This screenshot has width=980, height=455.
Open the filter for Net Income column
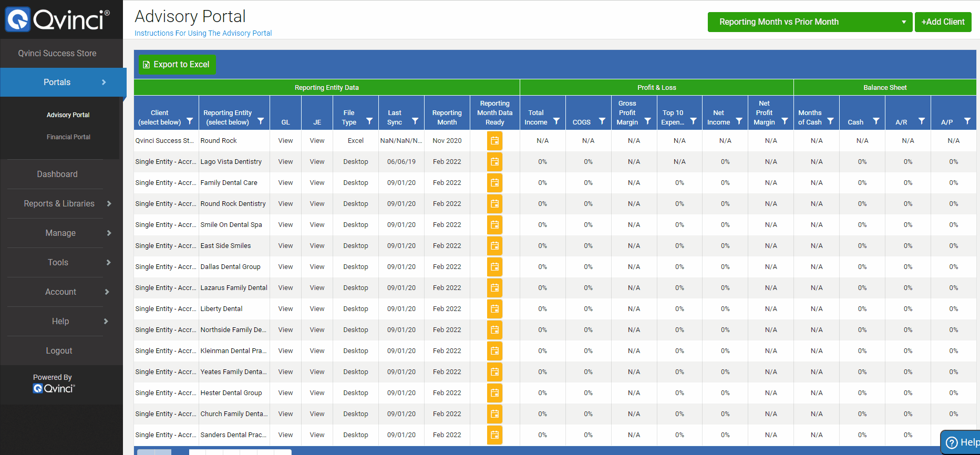click(x=739, y=121)
